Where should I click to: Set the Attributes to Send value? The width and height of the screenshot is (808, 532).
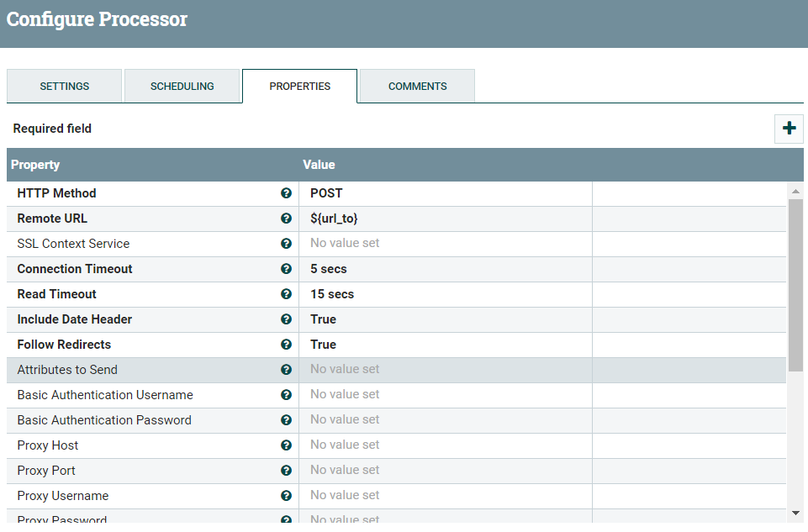point(446,371)
